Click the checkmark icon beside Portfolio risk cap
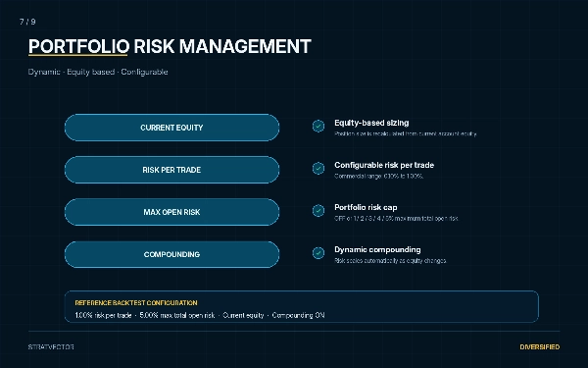 pyautogui.click(x=318, y=211)
